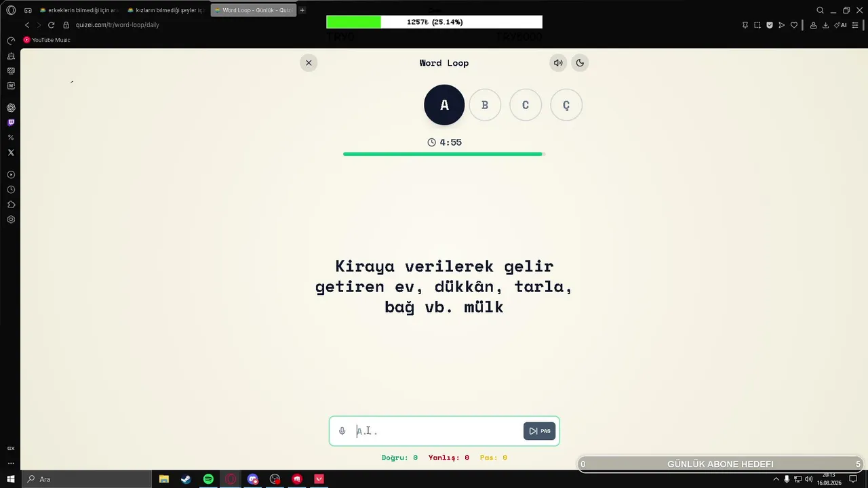The image size is (868, 488).
Task: Select the letter B circle
Action: [x=485, y=105]
